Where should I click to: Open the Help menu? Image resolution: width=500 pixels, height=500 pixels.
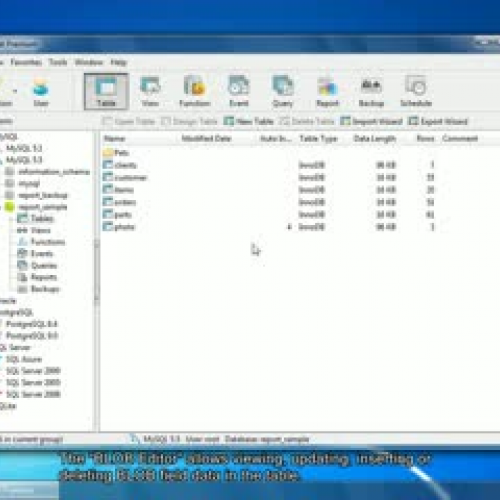point(119,62)
